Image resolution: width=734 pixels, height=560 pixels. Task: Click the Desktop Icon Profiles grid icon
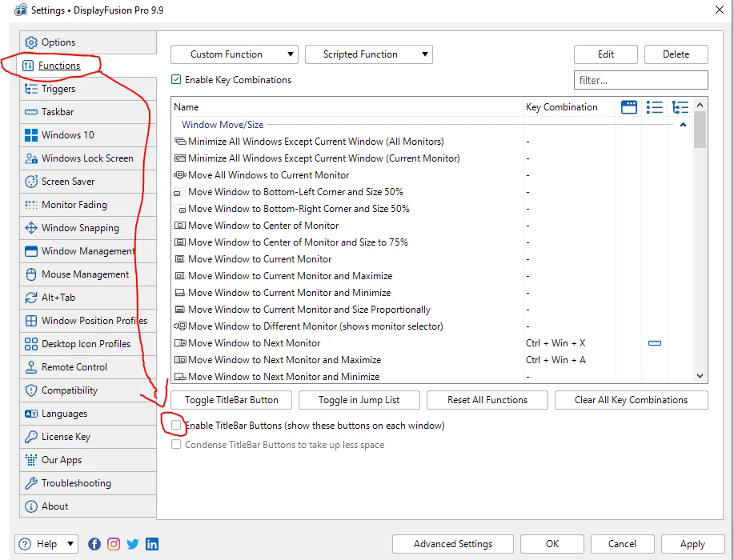point(31,344)
